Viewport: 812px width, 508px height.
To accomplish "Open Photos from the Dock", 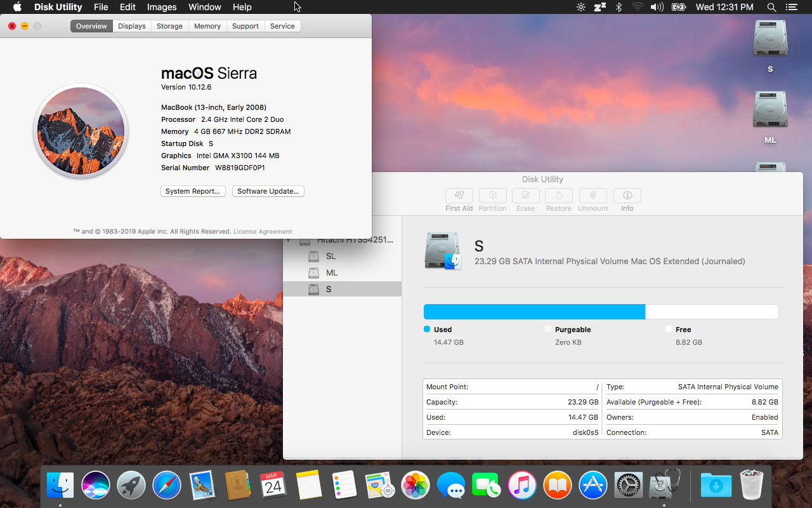I will [416, 485].
